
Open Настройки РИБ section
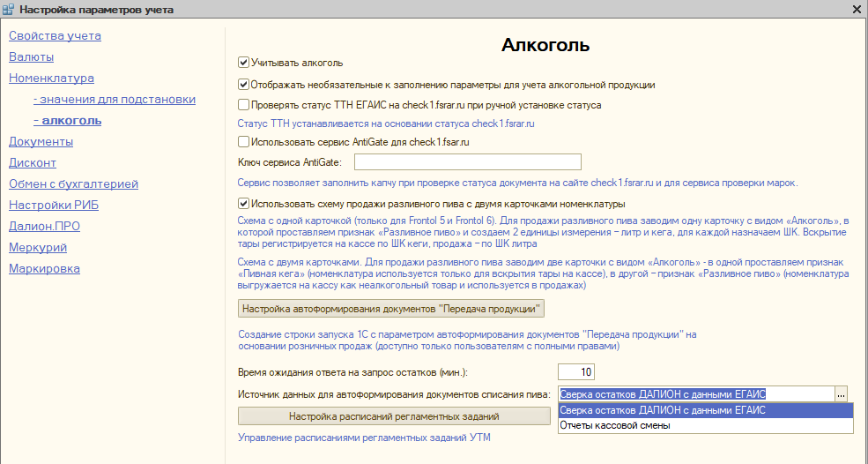pos(54,206)
